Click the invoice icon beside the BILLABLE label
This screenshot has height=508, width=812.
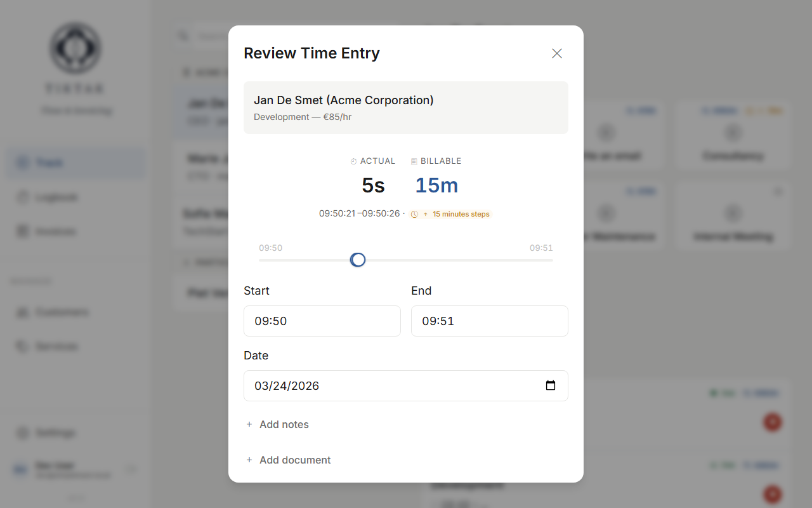(x=413, y=161)
